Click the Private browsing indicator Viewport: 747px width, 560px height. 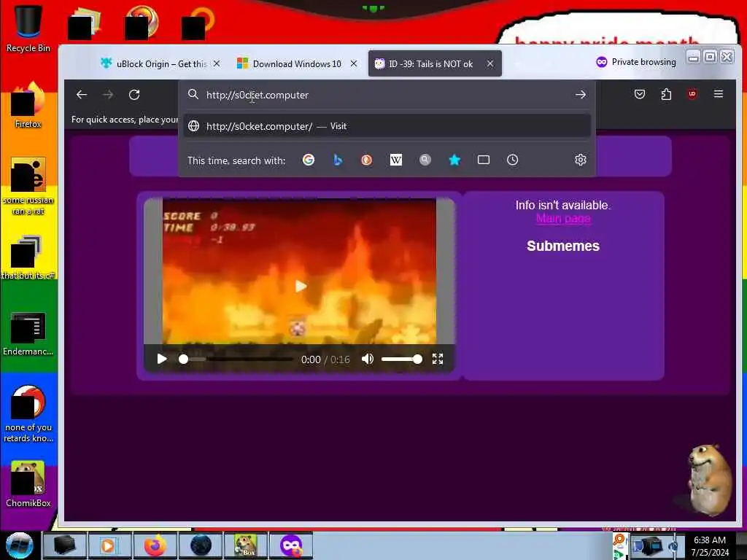point(636,62)
